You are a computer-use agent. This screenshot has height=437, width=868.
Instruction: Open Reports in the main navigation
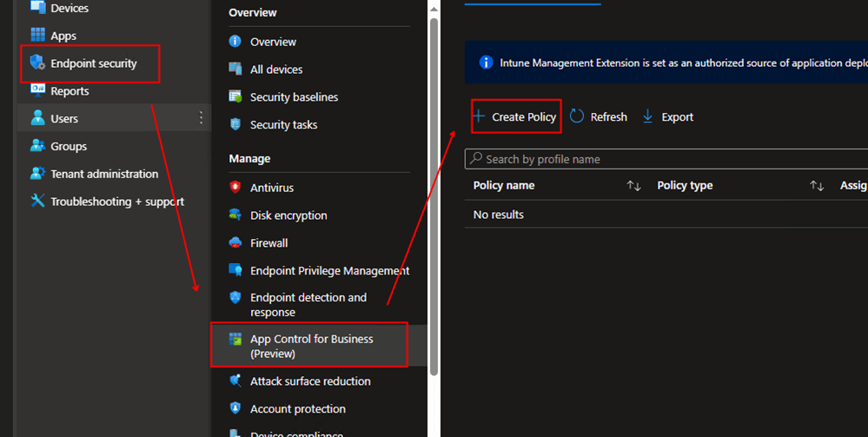[70, 91]
